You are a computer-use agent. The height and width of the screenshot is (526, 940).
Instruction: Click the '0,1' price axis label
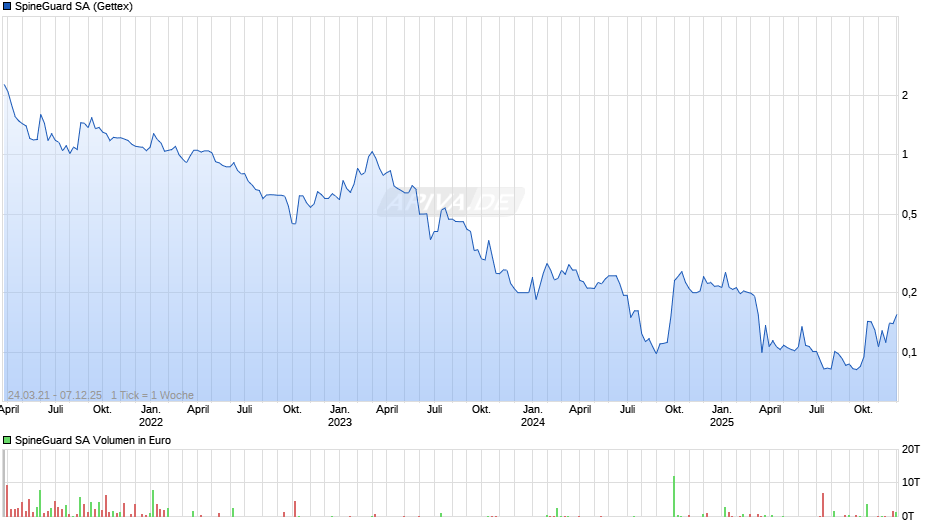pyautogui.click(x=909, y=353)
